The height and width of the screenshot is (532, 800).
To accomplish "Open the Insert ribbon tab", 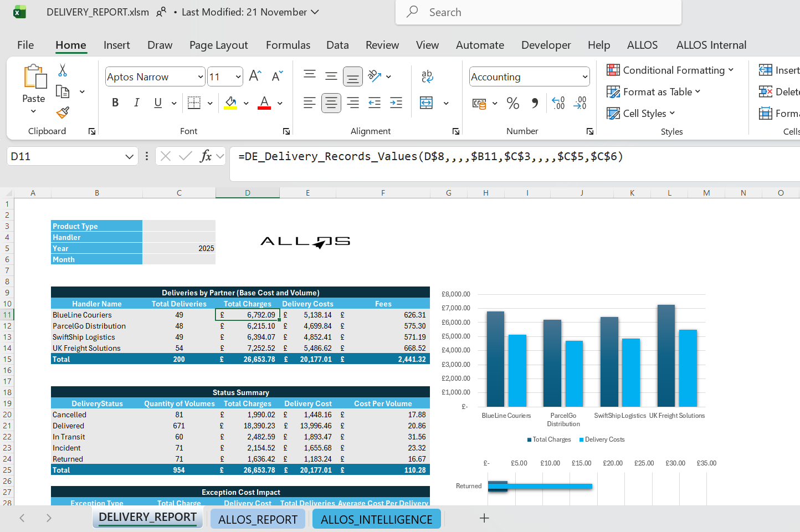I will tap(116, 45).
